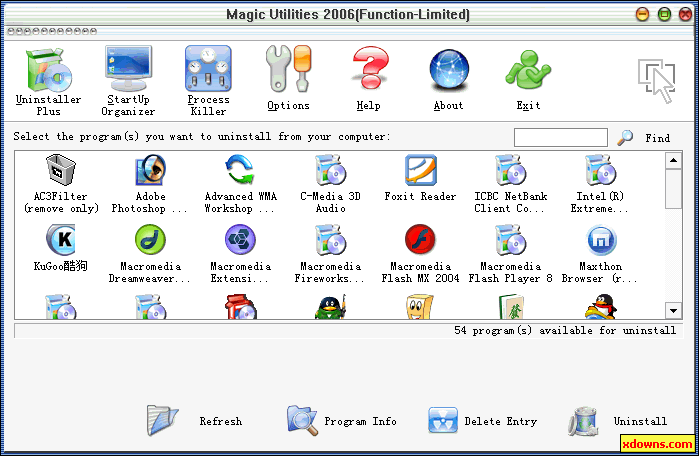Click the red box program icon
699x456 pixels.
(x=240, y=307)
